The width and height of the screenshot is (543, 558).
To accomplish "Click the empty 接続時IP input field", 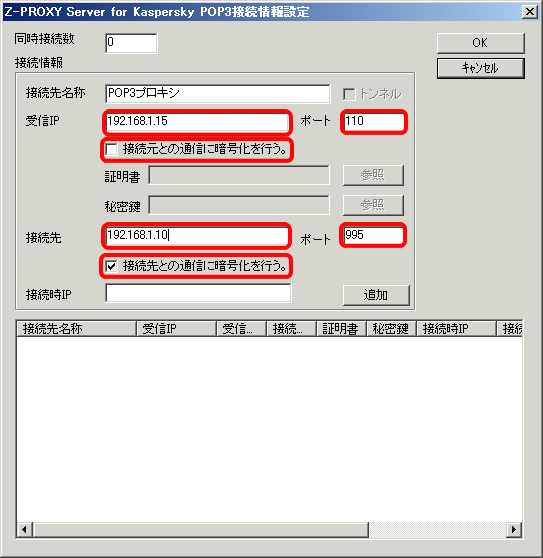I will [x=198, y=293].
